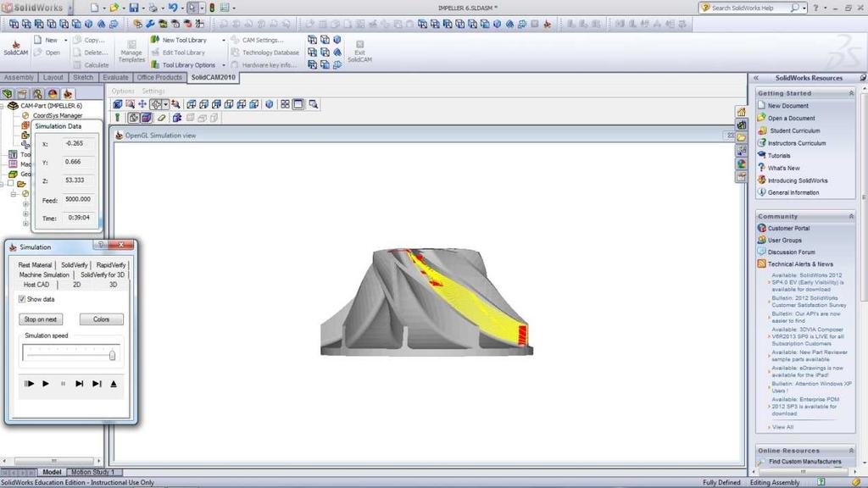Click the Pause button in Simulation dialog

[x=63, y=384]
